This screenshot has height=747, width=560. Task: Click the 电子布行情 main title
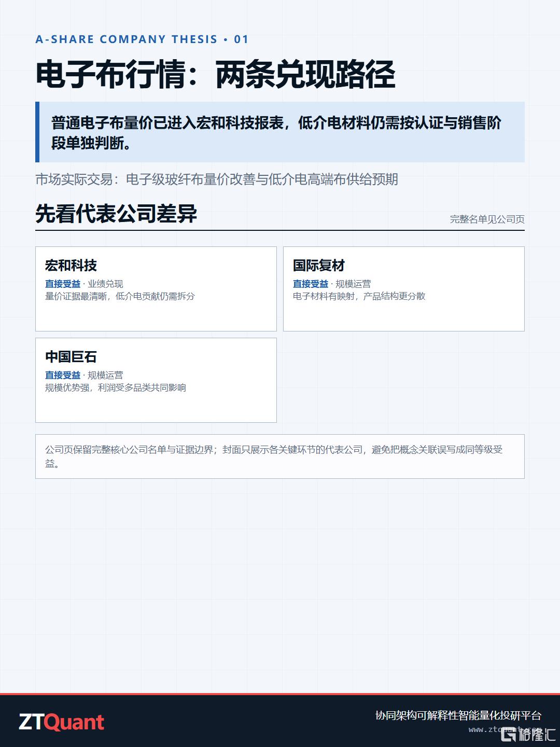pyautogui.click(x=215, y=75)
